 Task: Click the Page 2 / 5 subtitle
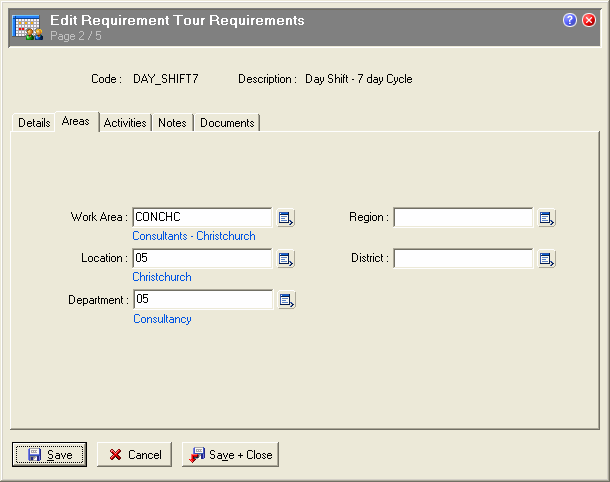coord(76,36)
